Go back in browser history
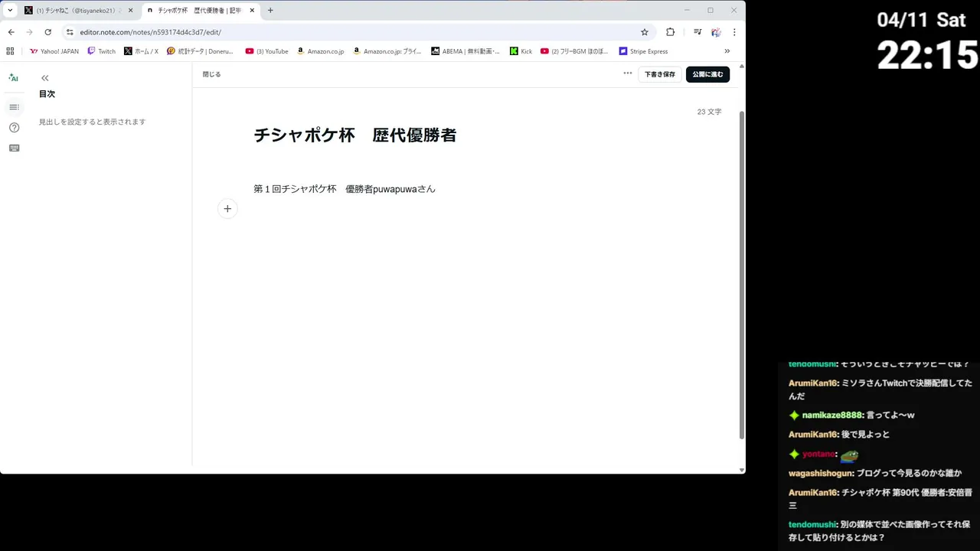This screenshot has width=980, height=551. pos(11,32)
